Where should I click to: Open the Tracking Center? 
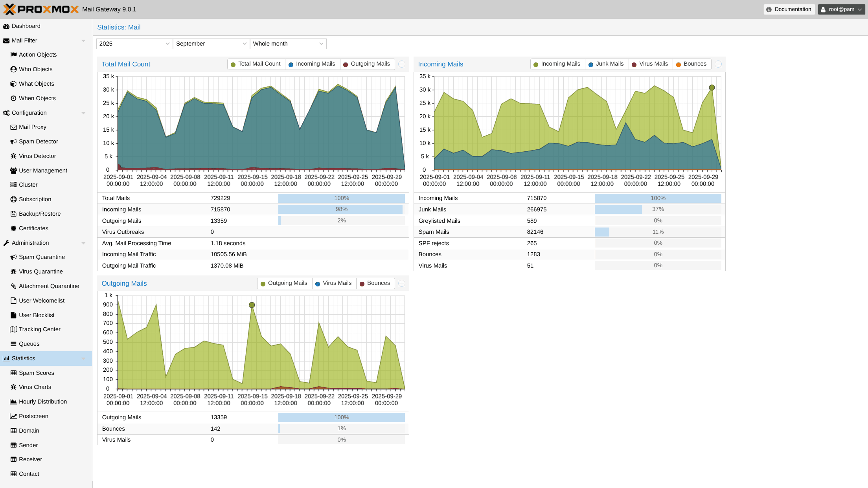click(39, 329)
